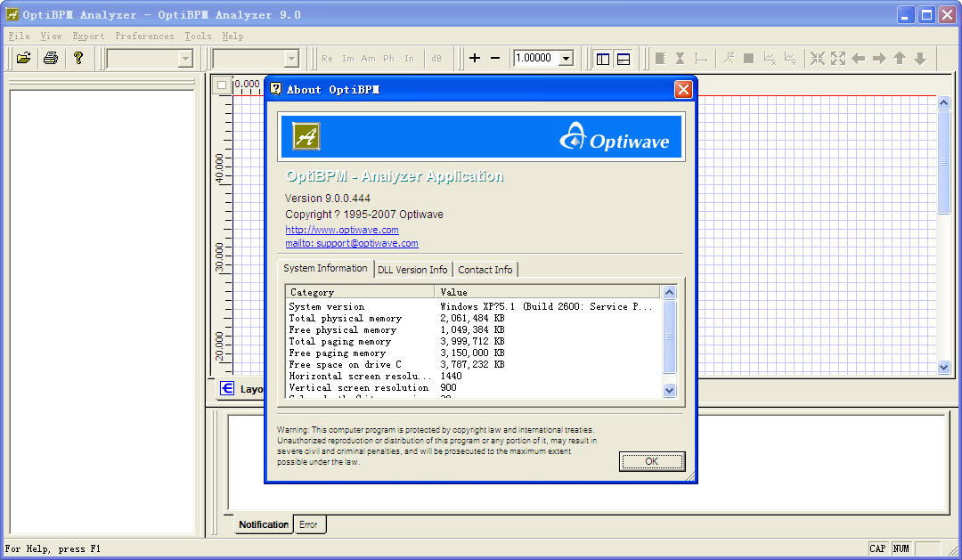Click the system info list scrollbar thumb
This screenshot has height=560, width=962.
click(x=669, y=337)
